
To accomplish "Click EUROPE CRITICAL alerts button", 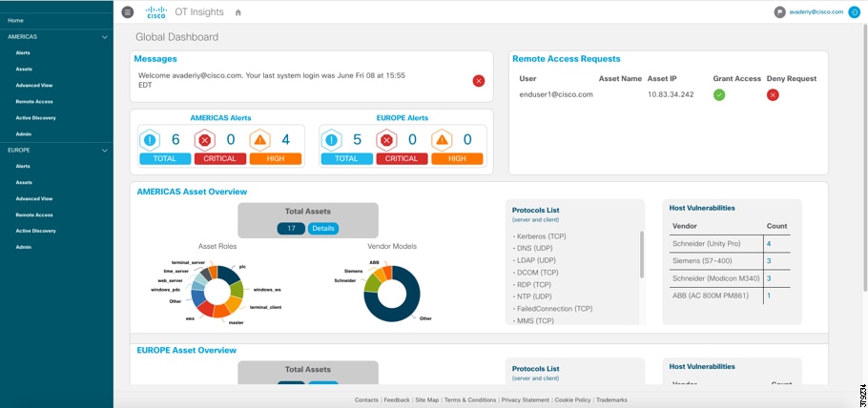I will (x=402, y=159).
